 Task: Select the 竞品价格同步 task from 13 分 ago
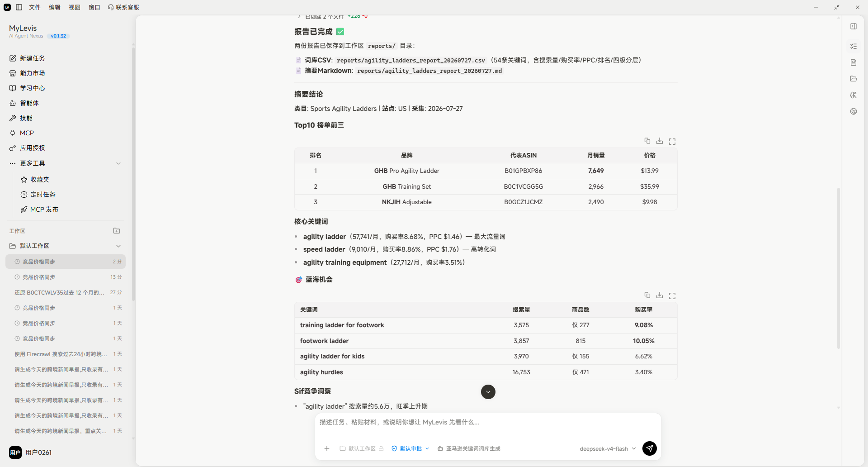pyautogui.click(x=66, y=277)
